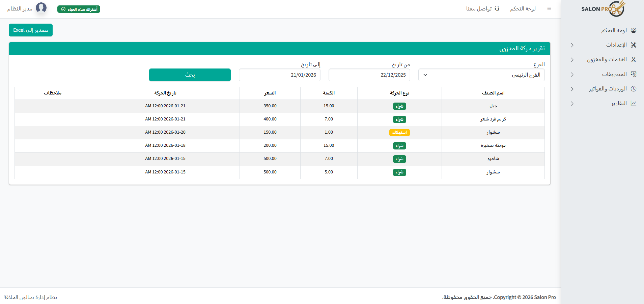
Task: Click the user avatar for مدير النظام
Action: click(x=41, y=8)
